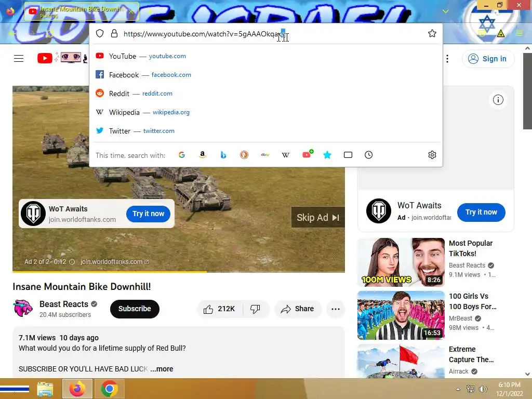Open Chrome from the taskbar

[109, 389]
